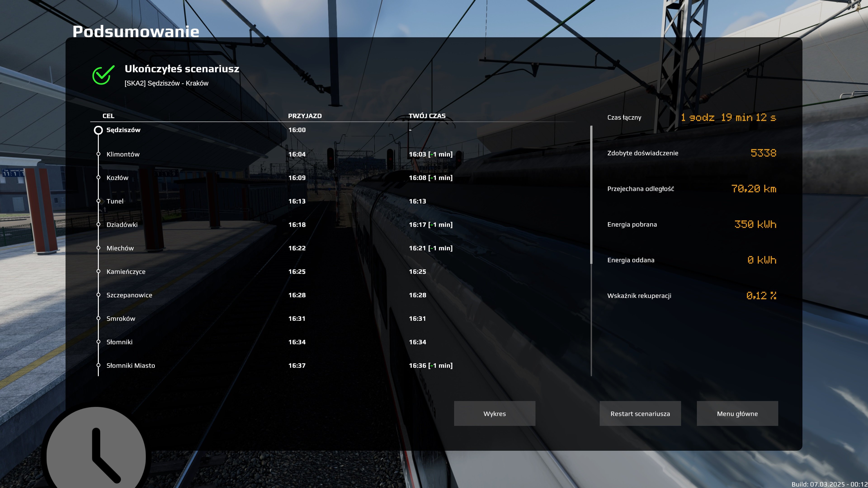Click the Zdobyte doświadczenie value 5338
The image size is (868, 488).
pos(763,153)
